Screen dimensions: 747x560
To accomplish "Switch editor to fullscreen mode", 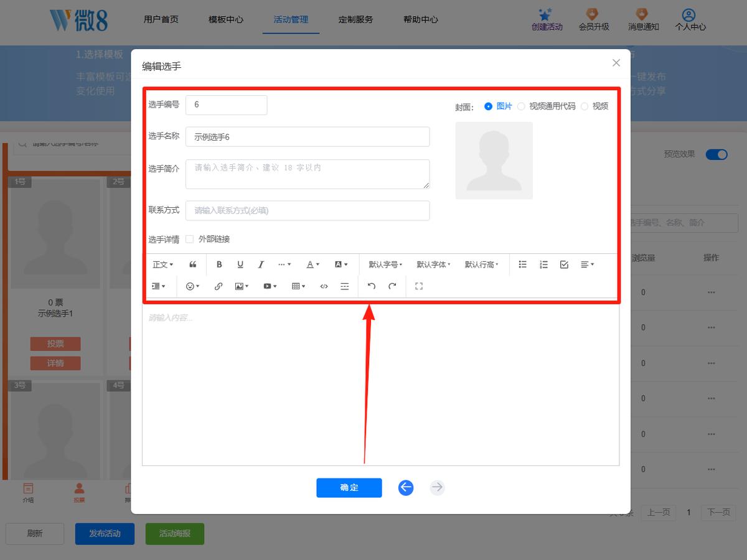I will [x=419, y=286].
